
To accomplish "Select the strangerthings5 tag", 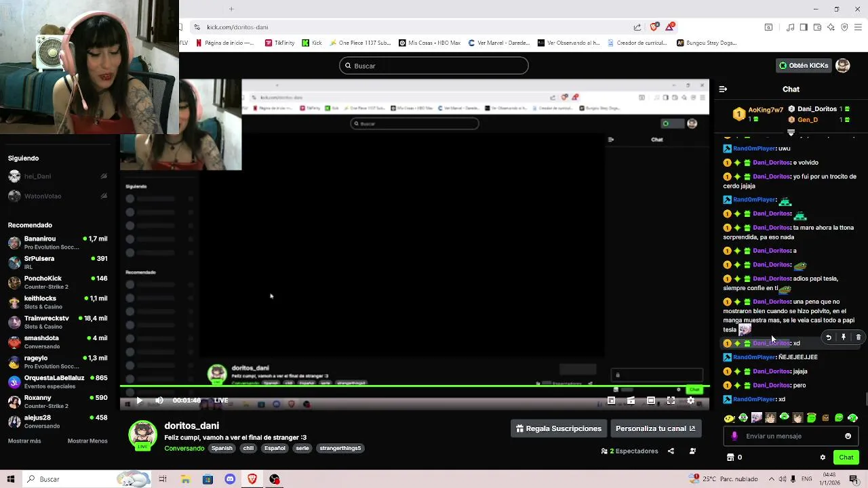I will pos(340,448).
